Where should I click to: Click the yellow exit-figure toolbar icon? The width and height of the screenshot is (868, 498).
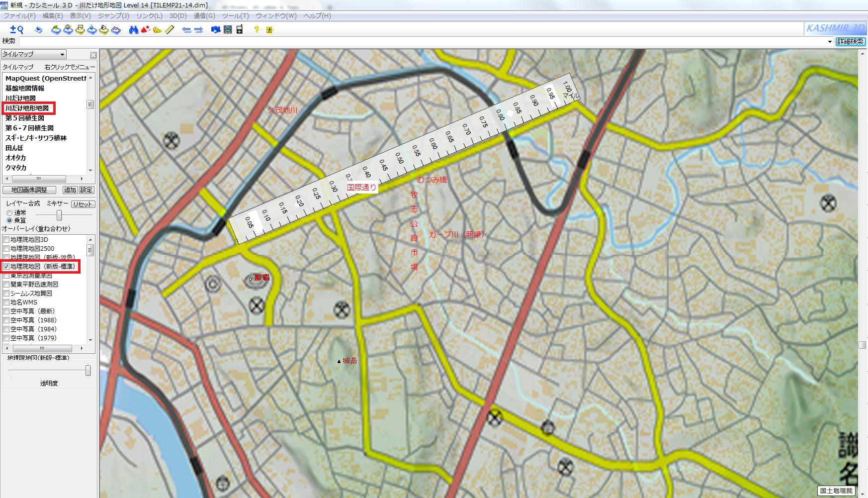tap(269, 30)
